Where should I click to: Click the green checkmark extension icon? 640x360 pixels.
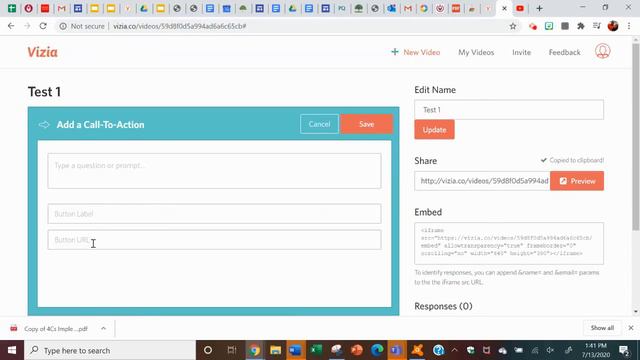pos(549,26)
